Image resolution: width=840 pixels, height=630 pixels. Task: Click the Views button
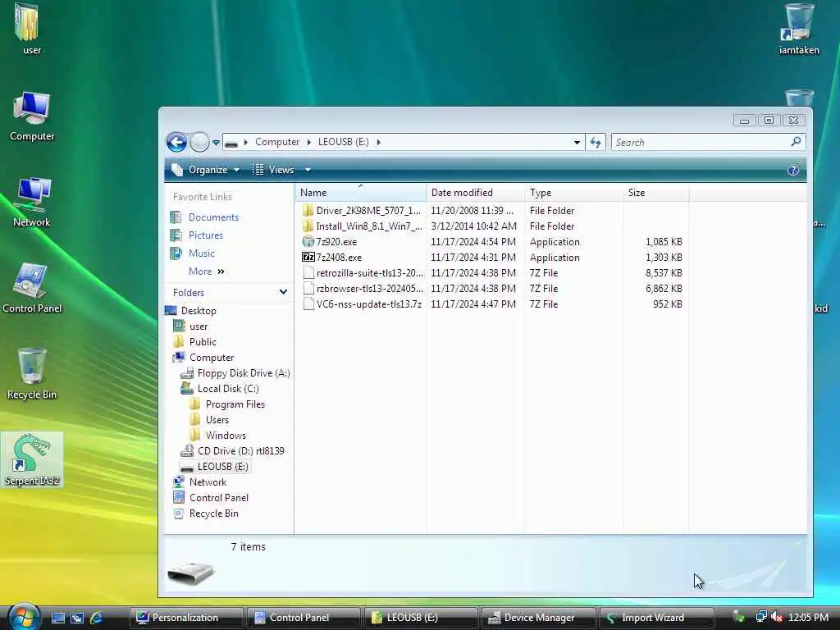(274, 170)
